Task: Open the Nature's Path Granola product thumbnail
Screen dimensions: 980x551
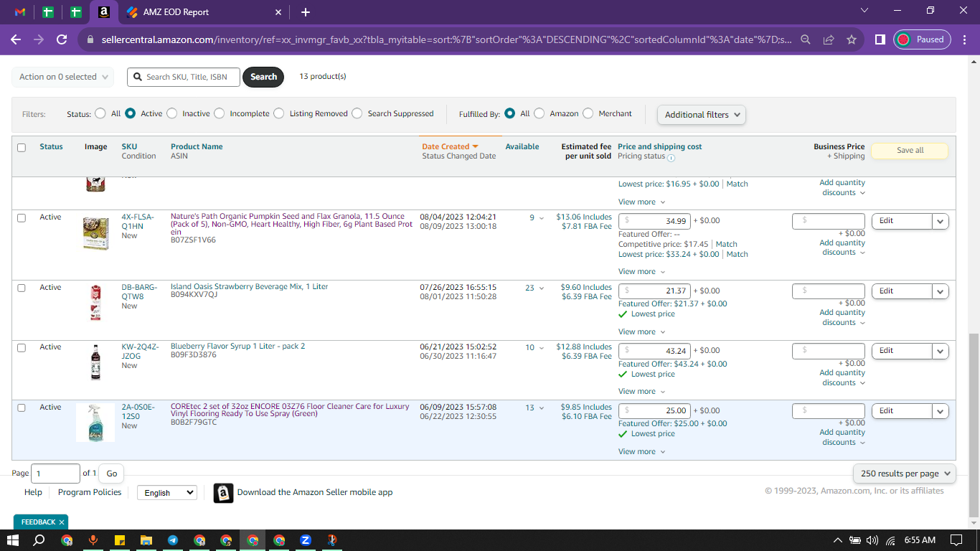Action: tap(95, 233)
